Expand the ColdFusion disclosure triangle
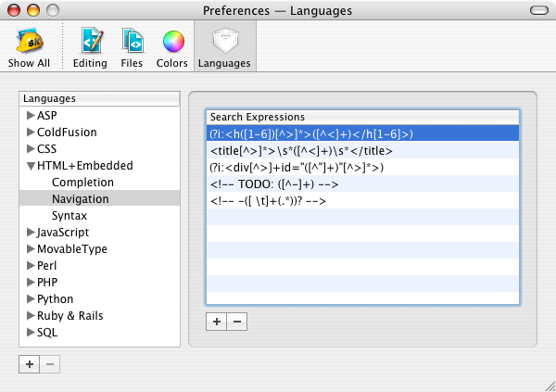The width and height of the screenshot is (556, 392). (x=31, y=133)
